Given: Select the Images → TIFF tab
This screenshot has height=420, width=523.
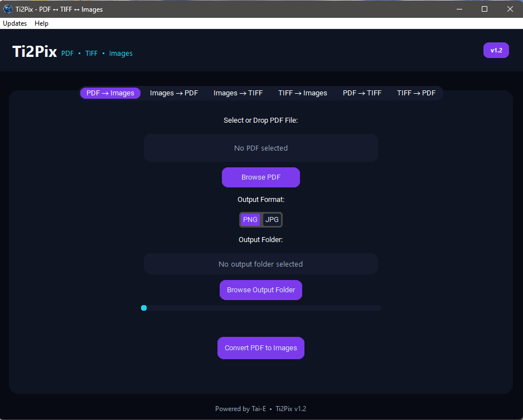Looking at the screenshot, I should point(238,93).
